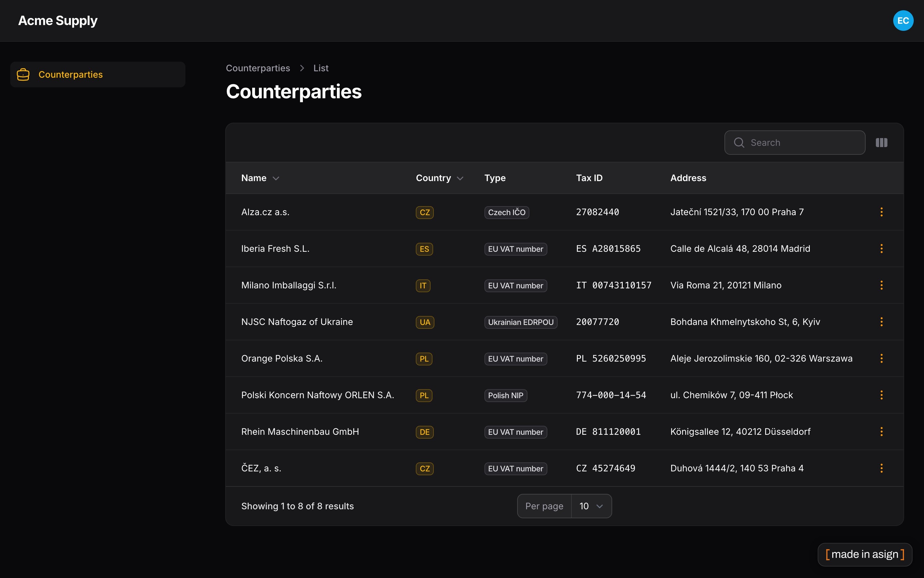The width and height of the screenshot is (924, 578).
Task: Open Counterparties in the sidebar menu
Action: pos(98,74)
